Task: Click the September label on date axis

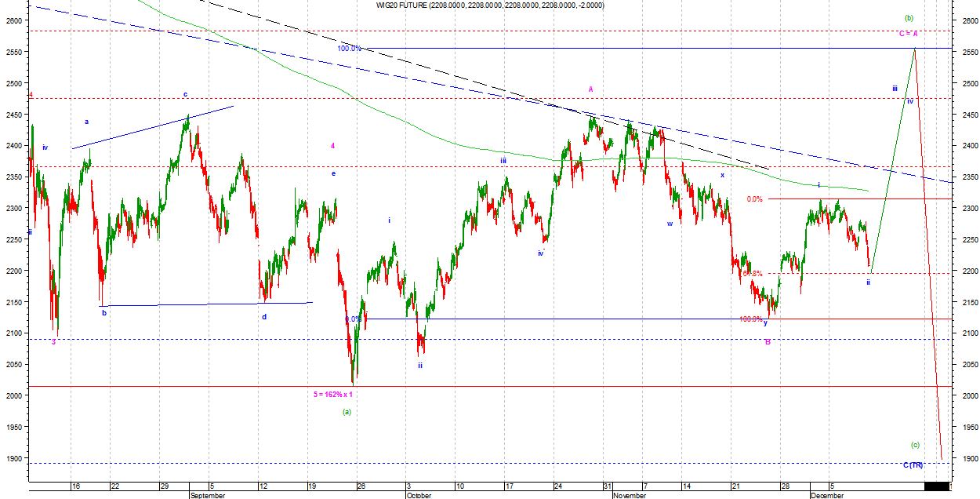Action: coord(208,495)
